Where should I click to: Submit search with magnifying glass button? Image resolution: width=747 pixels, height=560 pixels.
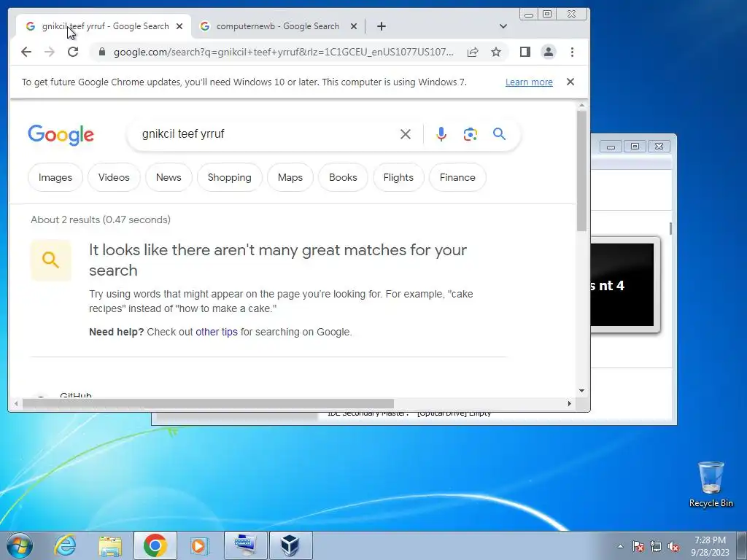pyautogui.click(x=499, y=134)
